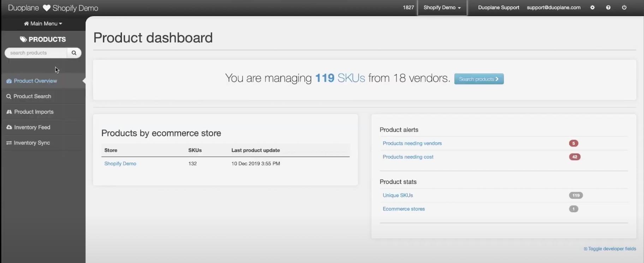This screenshot has width=644, height=263.
Task: Click the Products needing cost badge 42
Action: 574,157
